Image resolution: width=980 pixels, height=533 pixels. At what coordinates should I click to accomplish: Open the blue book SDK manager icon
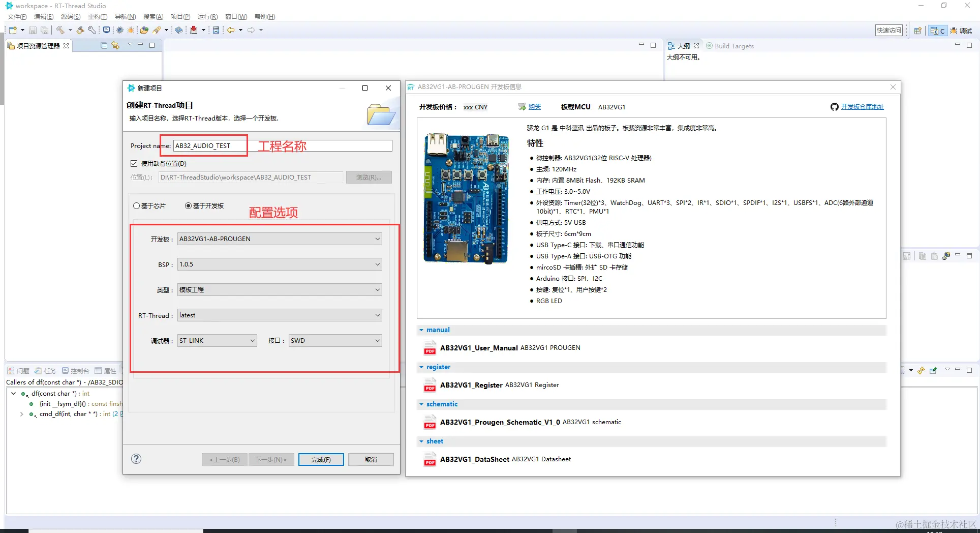coord(179,30)
